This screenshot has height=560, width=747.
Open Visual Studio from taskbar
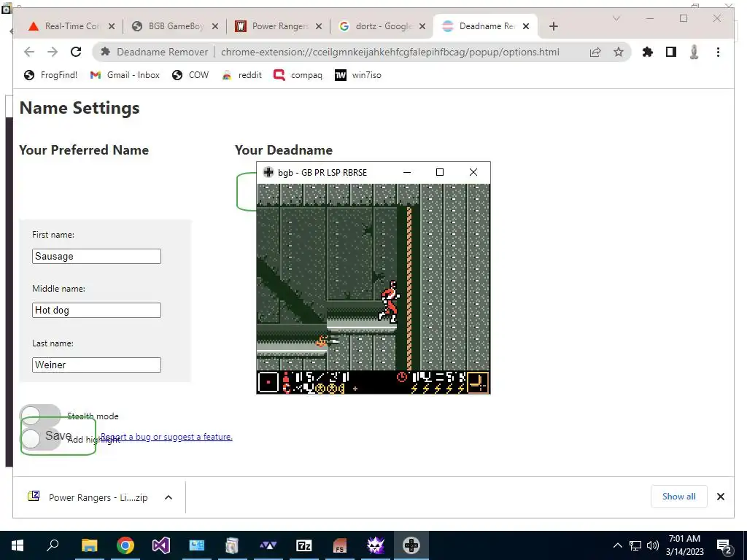click(161, 545)
